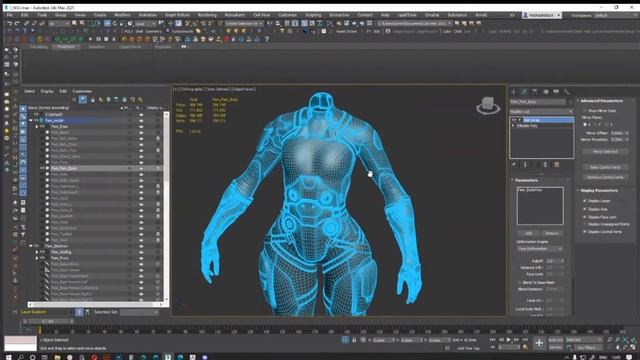
Task: Activate the Select and Move tool
Action: point(107,24)
